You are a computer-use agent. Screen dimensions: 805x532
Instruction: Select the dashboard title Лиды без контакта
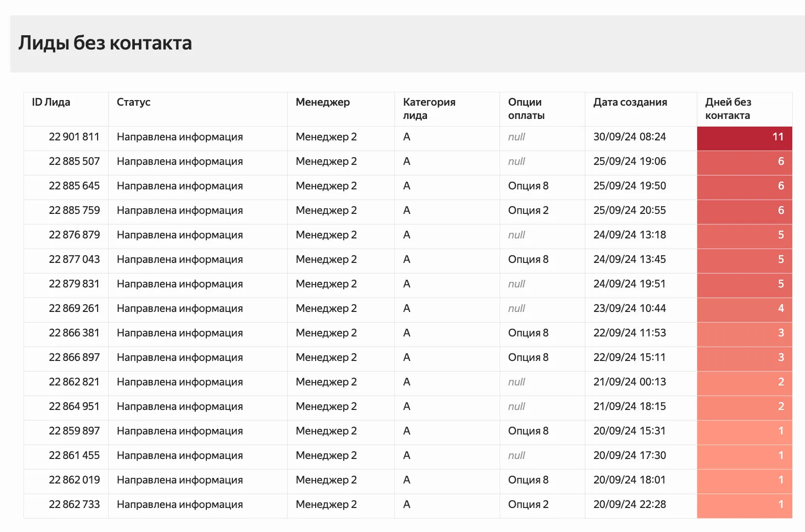105,43
